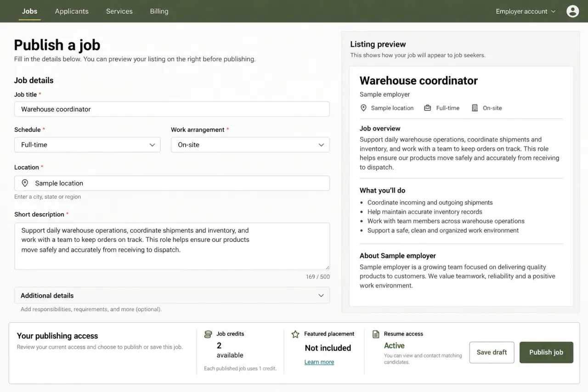588x392 pixels.
Task: Open the Schedule dropdown showing Full-time
Action: click(x=87, y=145)
